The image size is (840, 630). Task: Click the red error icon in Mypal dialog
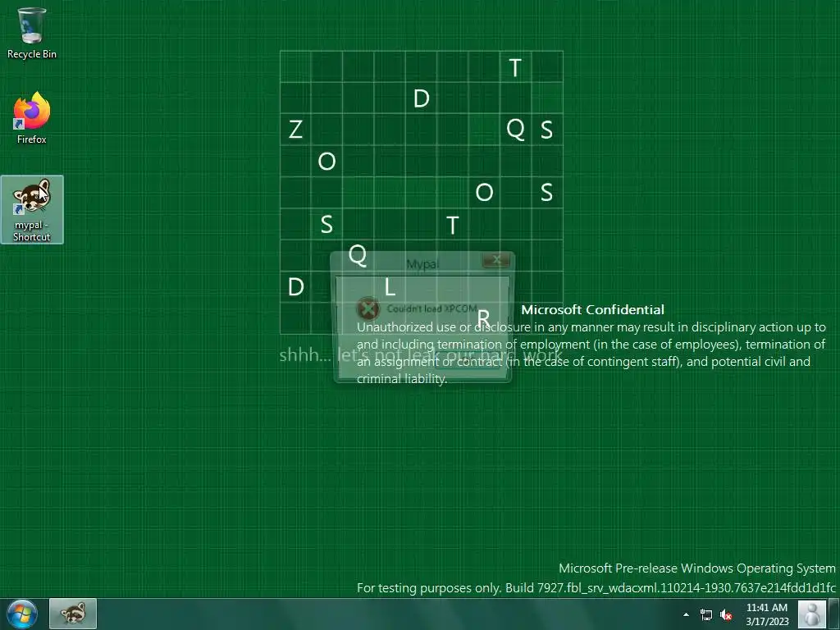tap(368, 308)
